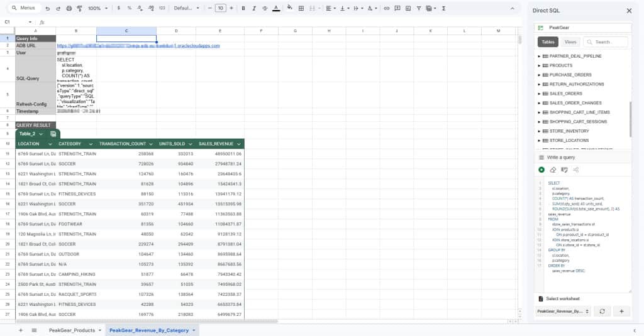Open the zoom 100% dropdown
Image resolution: width=644 pixels, height=336 pixels.
[x=97, y=8]
